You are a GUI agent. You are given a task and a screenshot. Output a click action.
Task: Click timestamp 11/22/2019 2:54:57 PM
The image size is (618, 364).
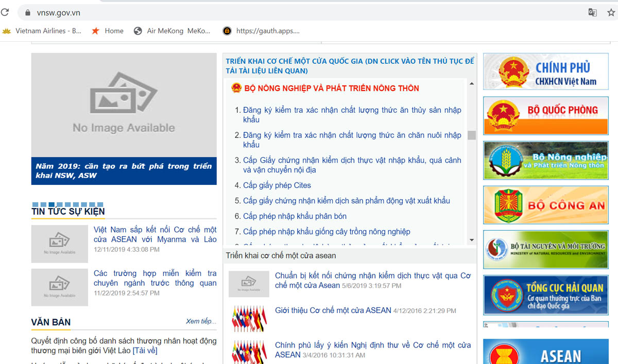tap(127, 293)
